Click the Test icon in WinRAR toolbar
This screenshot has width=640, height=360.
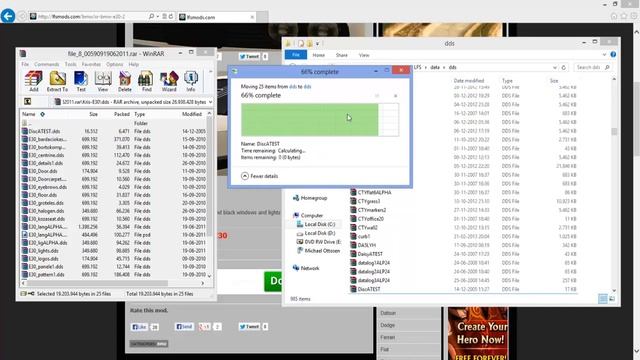click(81, 81)
